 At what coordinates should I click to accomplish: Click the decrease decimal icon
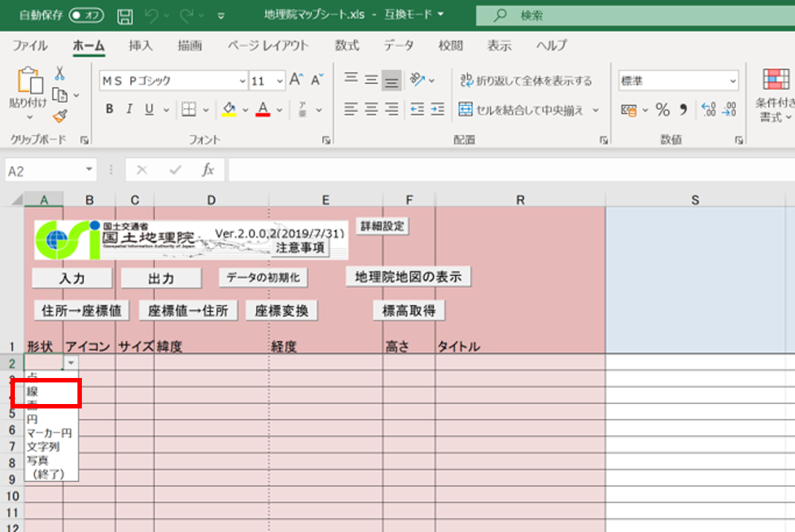(729, 109)
